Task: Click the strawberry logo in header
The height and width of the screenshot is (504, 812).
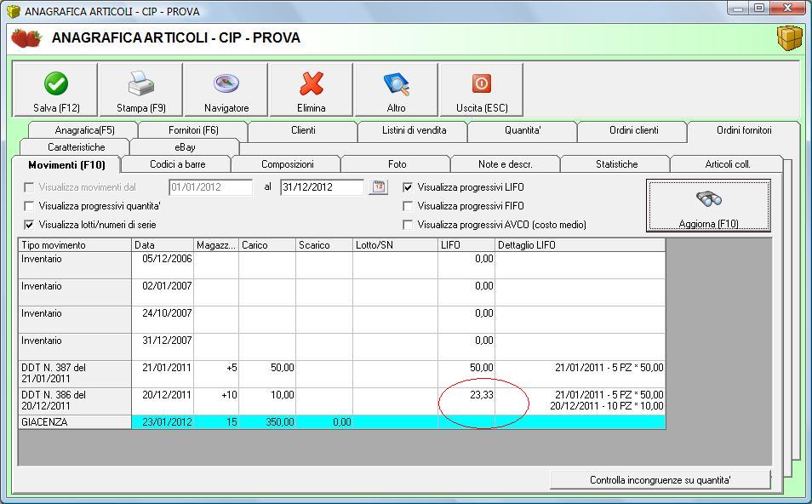Action: tap(26, 38)
